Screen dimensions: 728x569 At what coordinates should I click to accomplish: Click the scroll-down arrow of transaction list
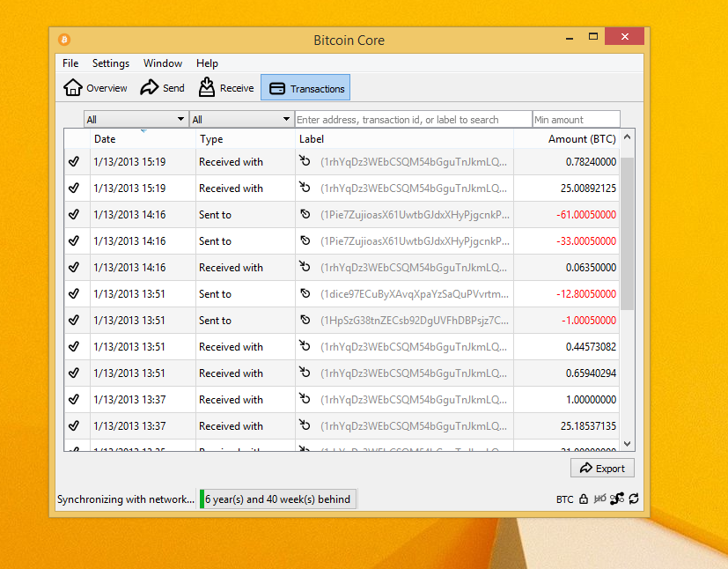(628, 444)
